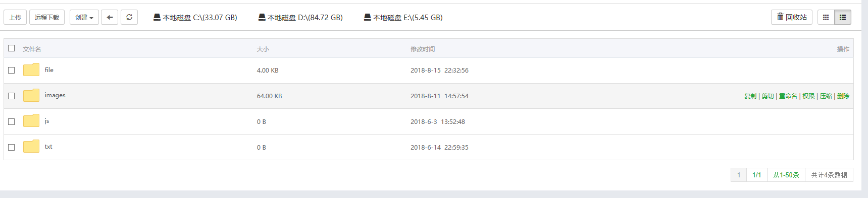This screenshot has height=198, width=868.
Task: Open the file folder icon
Action: tap(31, 70)
